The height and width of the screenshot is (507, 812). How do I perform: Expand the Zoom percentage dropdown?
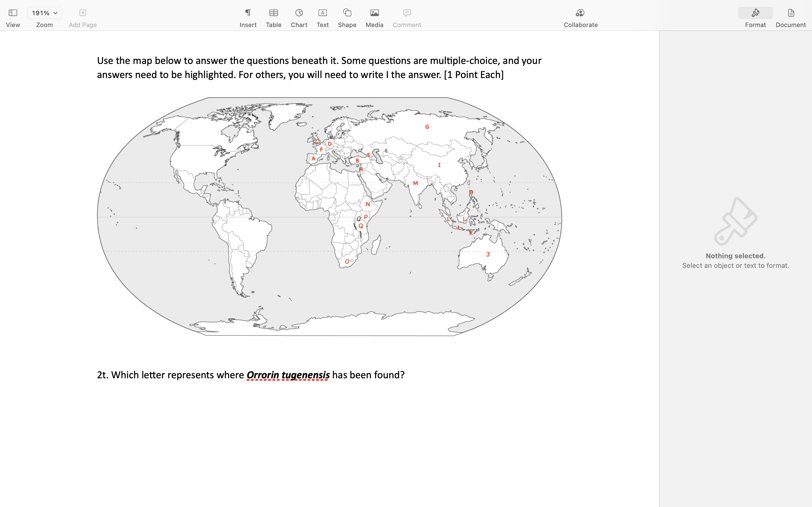pyautogui.click(x=44, y=13)
